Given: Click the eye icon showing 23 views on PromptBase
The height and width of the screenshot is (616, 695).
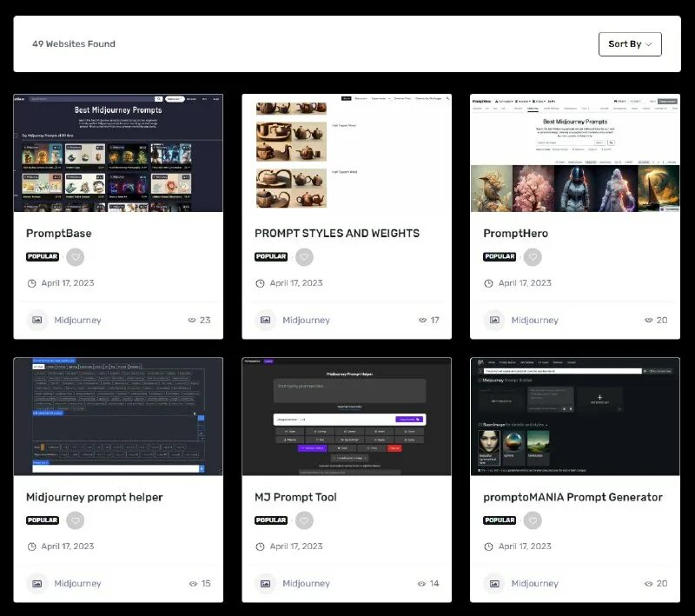Looking at the screenshot, I should (191, 320).
